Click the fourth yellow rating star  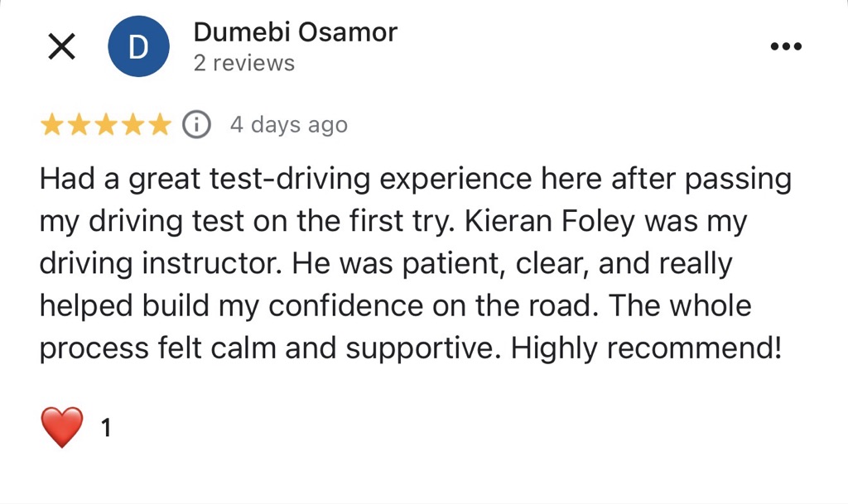(x=132, y=125)
